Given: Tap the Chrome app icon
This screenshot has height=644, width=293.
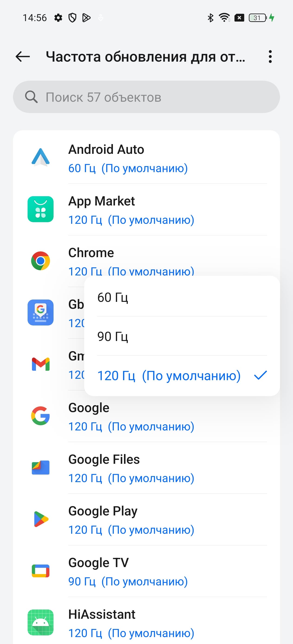Looking at the screenshot, I should coord(41,261).
